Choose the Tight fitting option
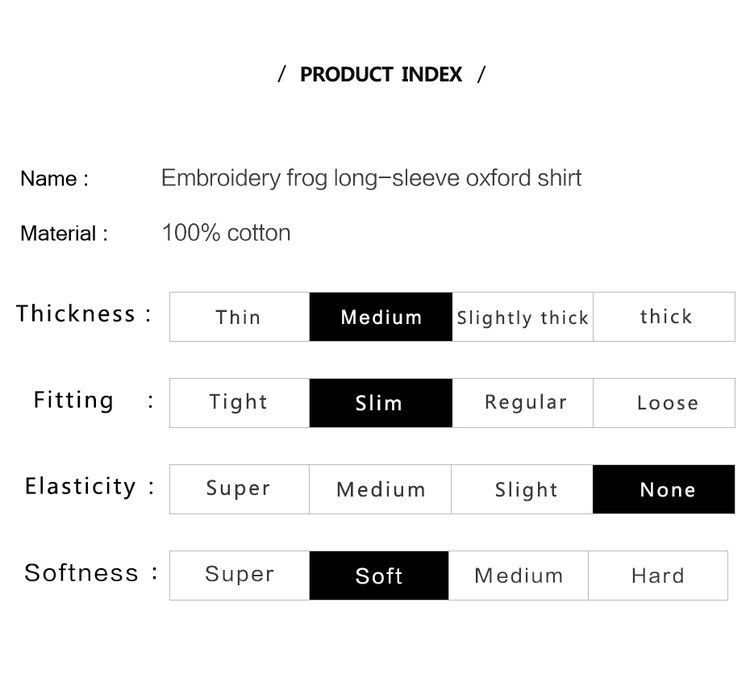750x690 pixels. click(x=240, y=403)
